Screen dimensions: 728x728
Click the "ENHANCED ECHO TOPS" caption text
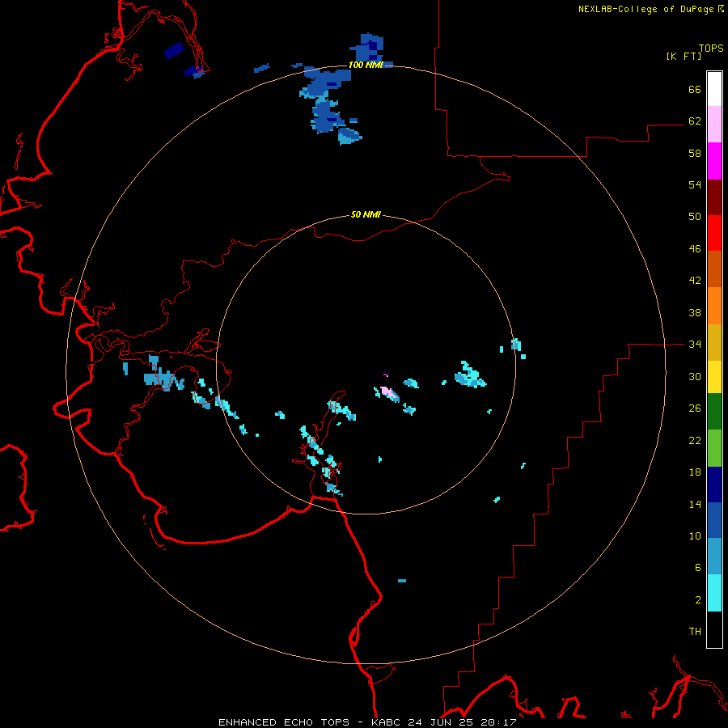[x=284, y=722]
